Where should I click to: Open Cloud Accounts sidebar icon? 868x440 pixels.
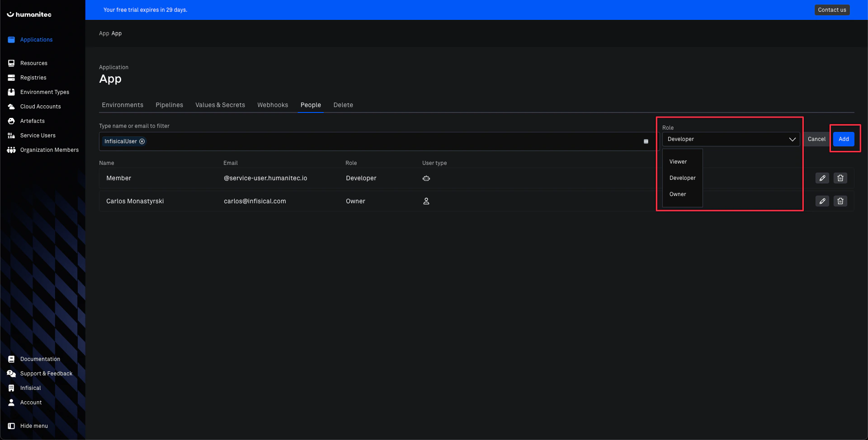click(x=11, y=107)
